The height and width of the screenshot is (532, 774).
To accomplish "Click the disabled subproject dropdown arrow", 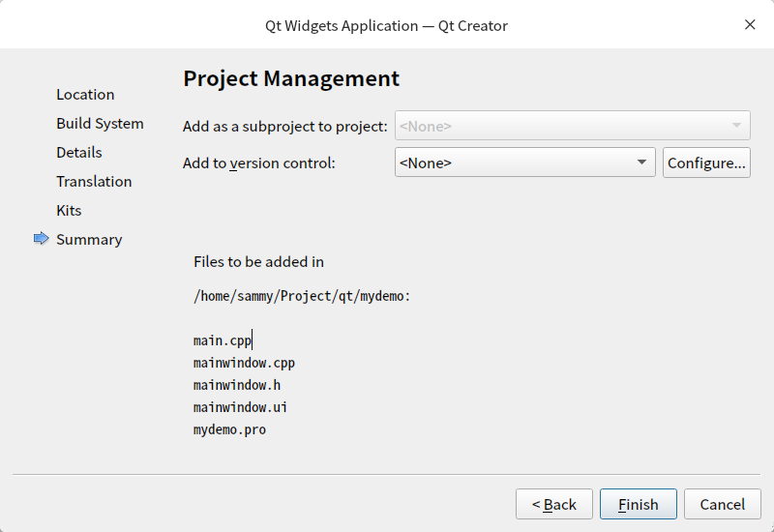I will pyautogui.click(x=738, y=126).
